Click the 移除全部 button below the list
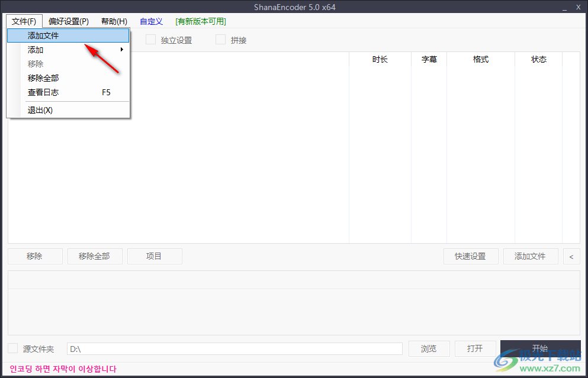Viewport: 588px width, 378px height. click(95, 256)
